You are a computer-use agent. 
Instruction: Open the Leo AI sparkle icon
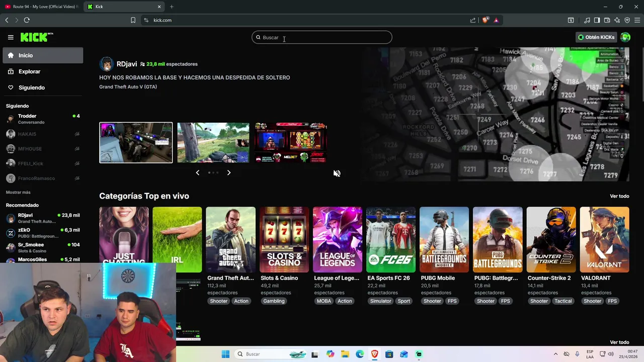click(x=617, y=20)
